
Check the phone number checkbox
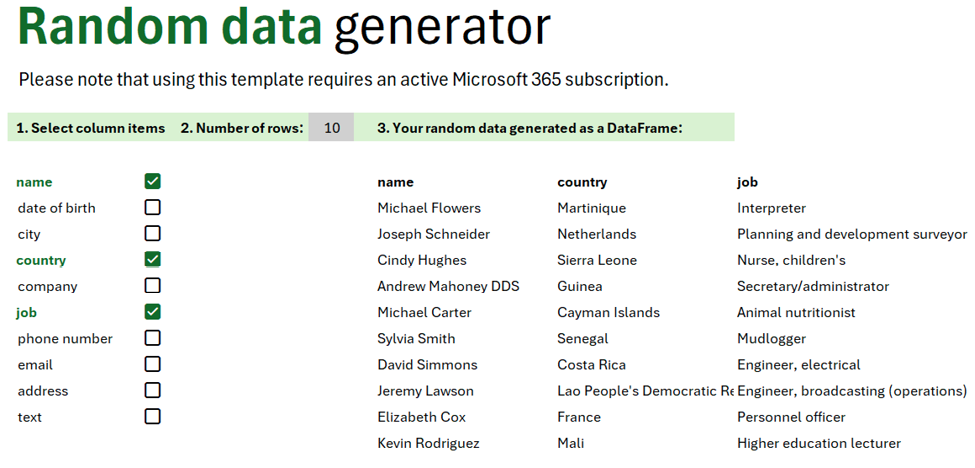click(152, 338)
